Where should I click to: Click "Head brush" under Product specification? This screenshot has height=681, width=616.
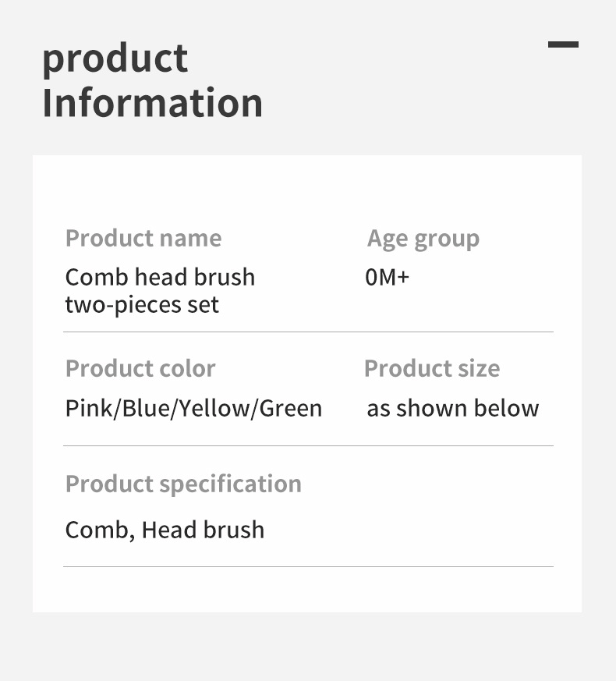point(203,530)
